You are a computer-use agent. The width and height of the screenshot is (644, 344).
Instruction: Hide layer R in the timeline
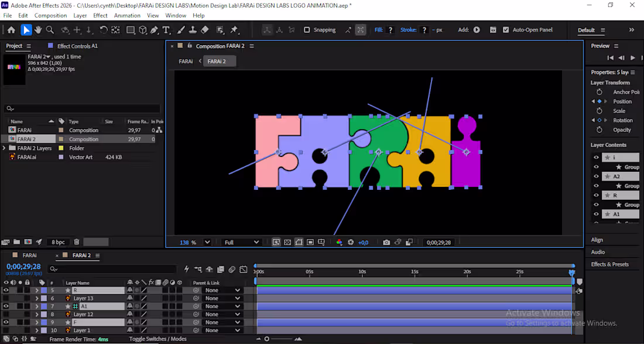coord(6,290)
